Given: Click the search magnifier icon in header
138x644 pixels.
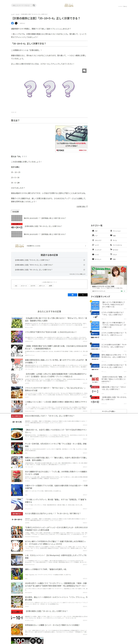Looking at the screenshot, I should [34, 5].
